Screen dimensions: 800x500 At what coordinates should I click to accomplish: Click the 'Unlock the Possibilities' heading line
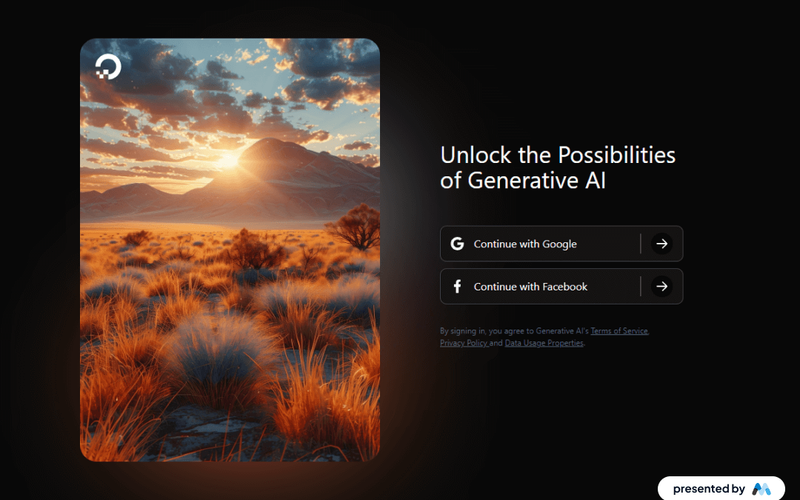pyautogui.click(x=558, y=155)
